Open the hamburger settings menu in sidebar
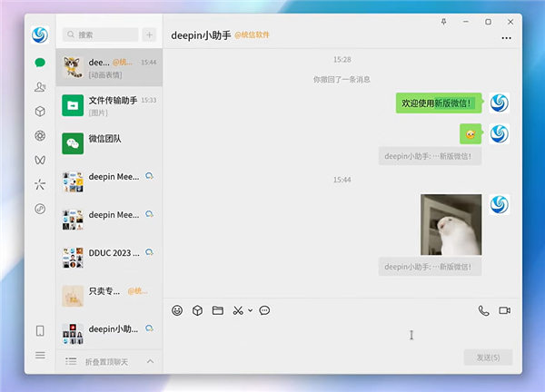545x392 pixels. pos(40,355)
